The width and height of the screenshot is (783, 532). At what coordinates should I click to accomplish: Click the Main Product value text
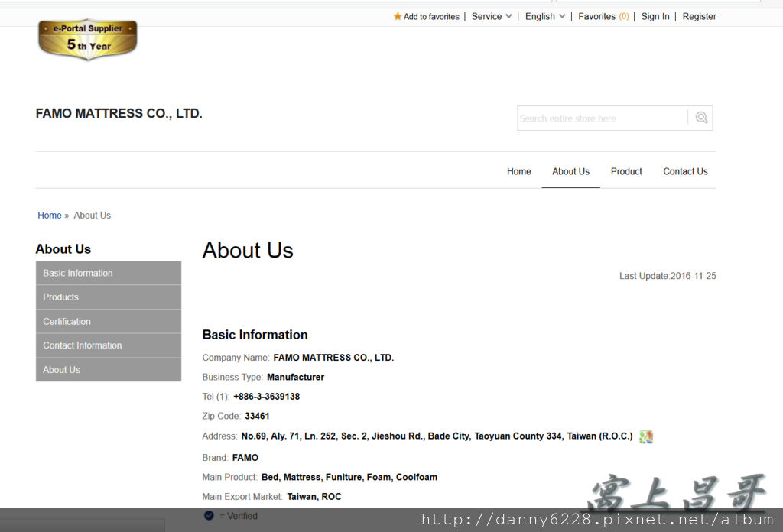coord(349,477)
